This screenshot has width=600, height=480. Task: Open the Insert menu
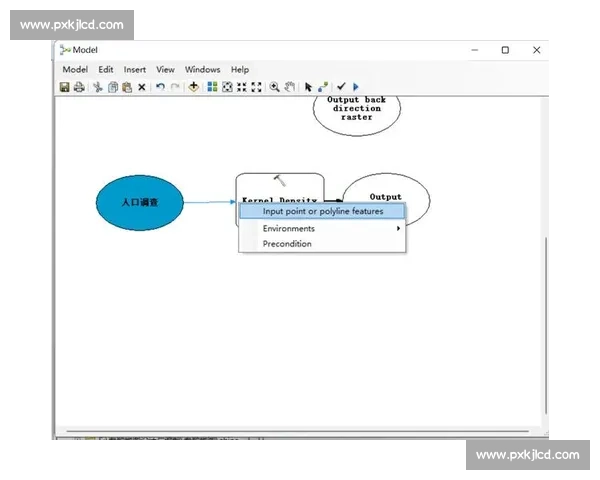pyautogui.click(x=135, y=70)
